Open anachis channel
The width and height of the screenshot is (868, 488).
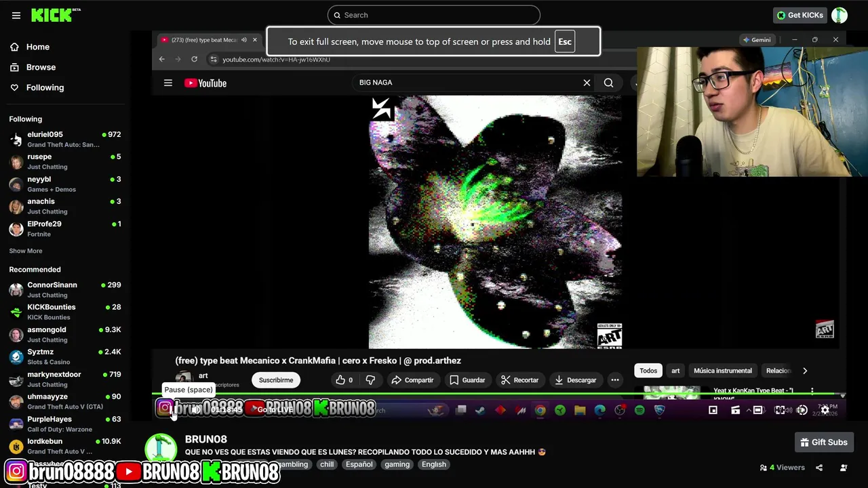tap(64, 206)
